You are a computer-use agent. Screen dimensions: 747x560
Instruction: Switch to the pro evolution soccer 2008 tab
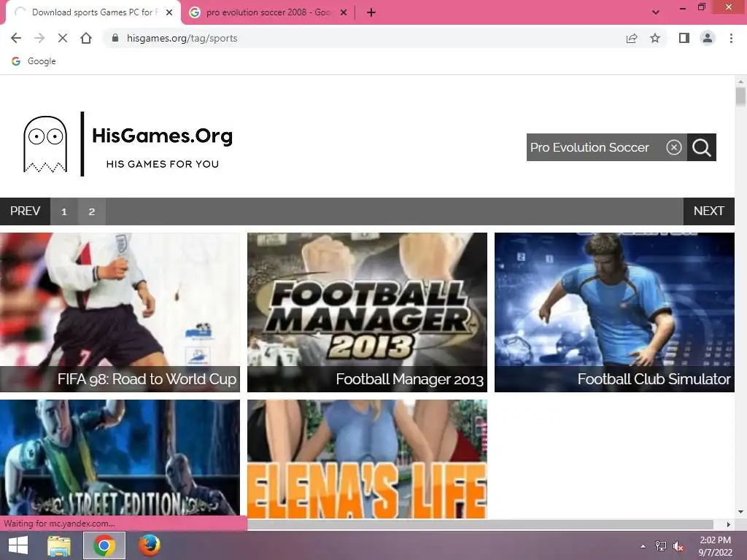(268, 12)
